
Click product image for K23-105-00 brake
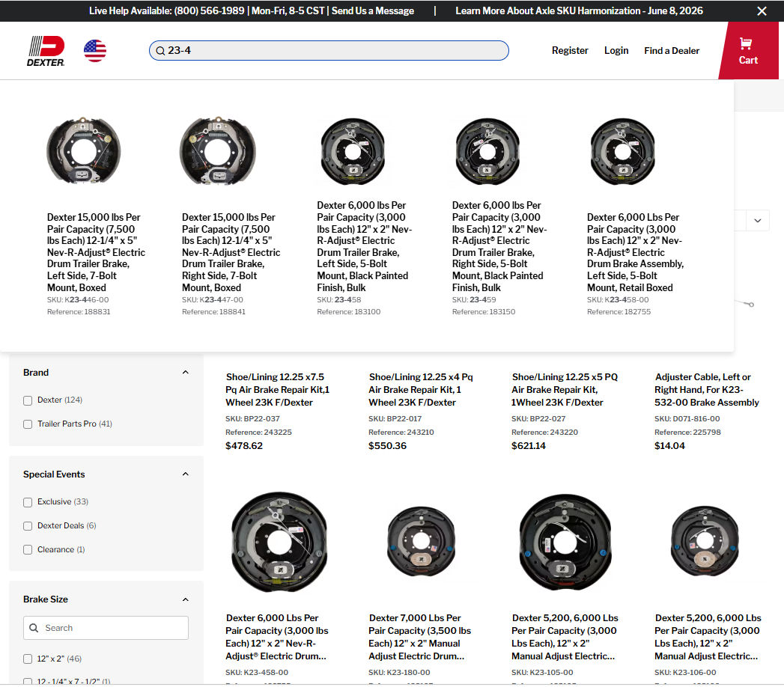[x=565, y=543]
